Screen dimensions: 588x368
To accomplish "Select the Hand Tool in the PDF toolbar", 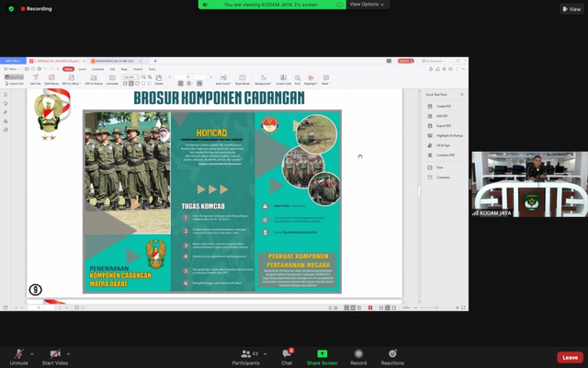I will [x=15, y=77].
